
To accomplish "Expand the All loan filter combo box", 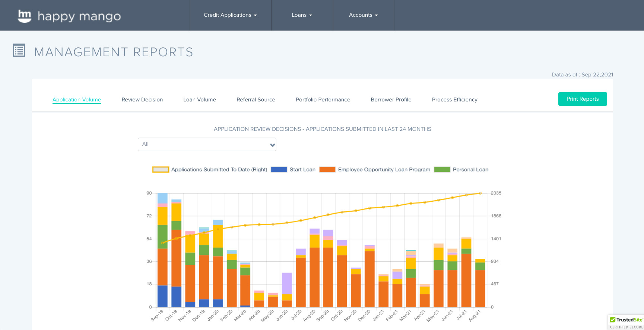I will click(207, 144).
